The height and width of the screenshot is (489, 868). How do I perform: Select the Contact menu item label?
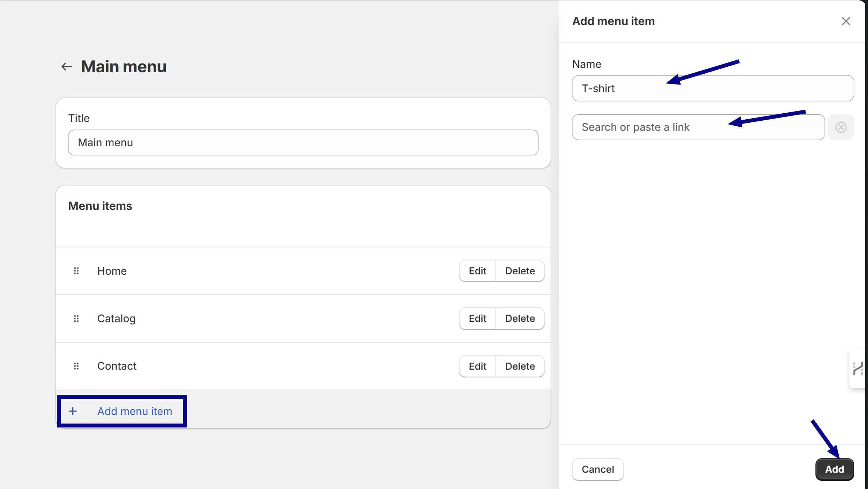pyautogui.click(x=117, y=366)
